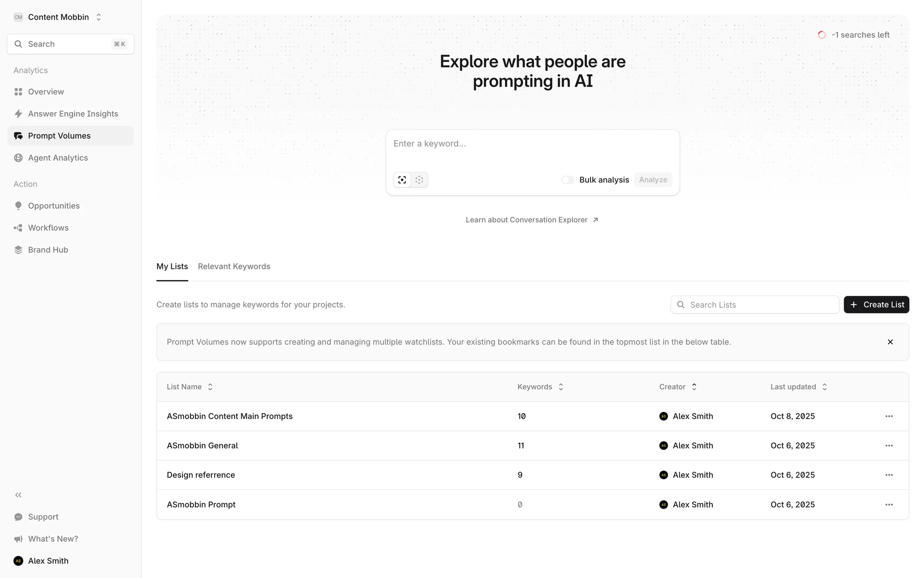The image size is (924, 578).
Task: Open Brand Hub layers icon
Action: 18,250
